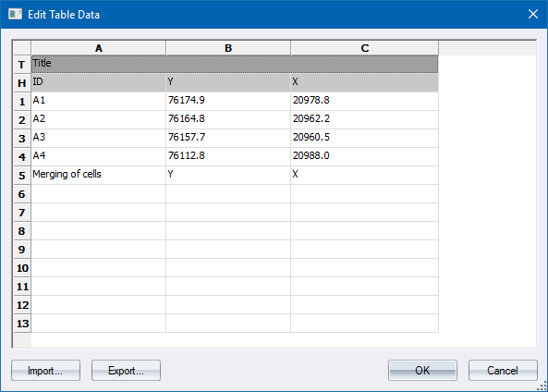Select cell with value 20962.2
This screenshot has width=548, height=392.
364,120
